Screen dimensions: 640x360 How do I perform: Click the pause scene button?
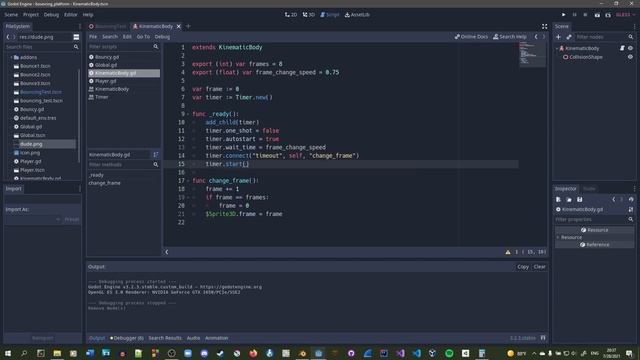click(x=574, y=15)
